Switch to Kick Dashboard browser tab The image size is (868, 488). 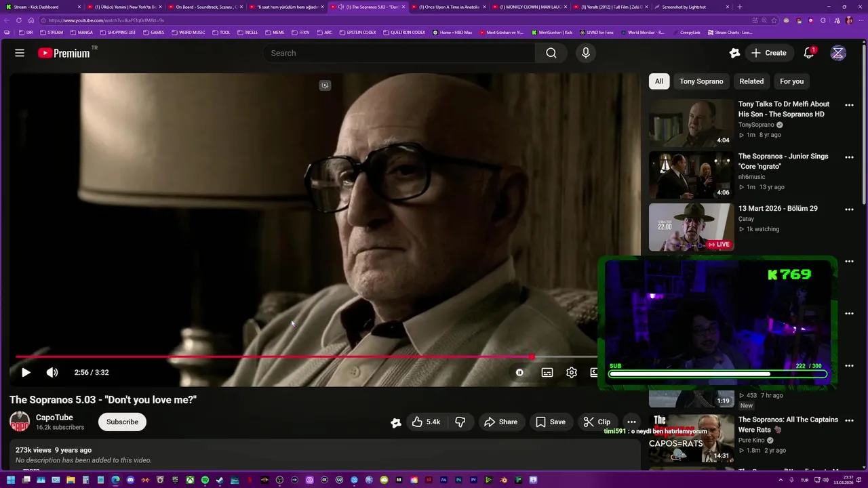tap(43, 7)
